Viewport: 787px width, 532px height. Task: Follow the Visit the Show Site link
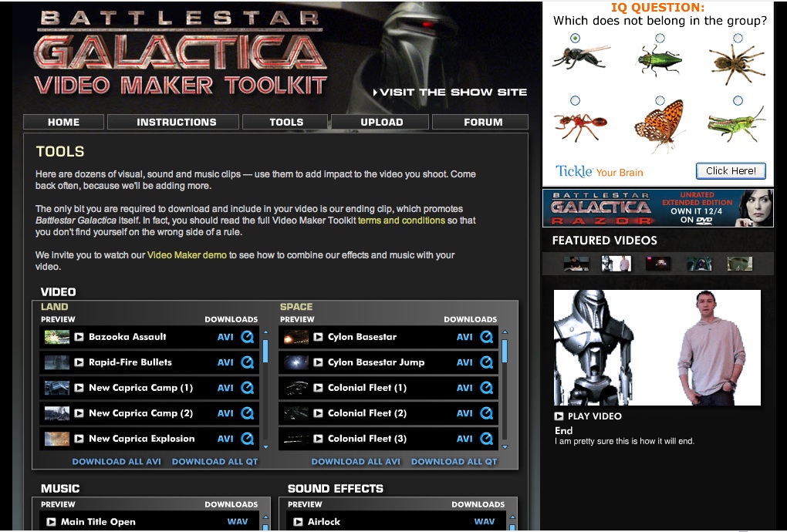pyautogui.click(x=451, y=93)
